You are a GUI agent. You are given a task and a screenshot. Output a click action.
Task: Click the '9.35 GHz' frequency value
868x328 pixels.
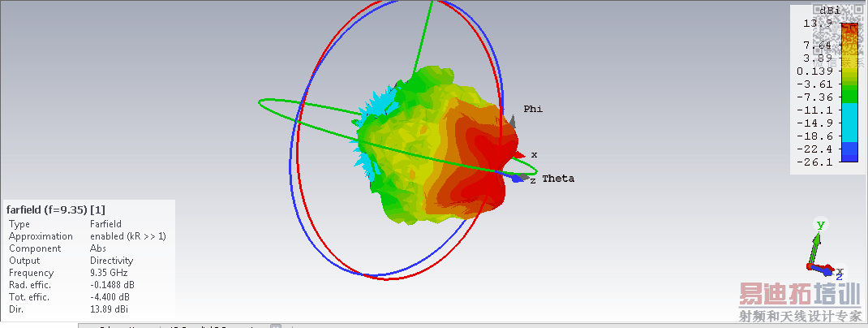pyautogui.click(x=109, y=273)
